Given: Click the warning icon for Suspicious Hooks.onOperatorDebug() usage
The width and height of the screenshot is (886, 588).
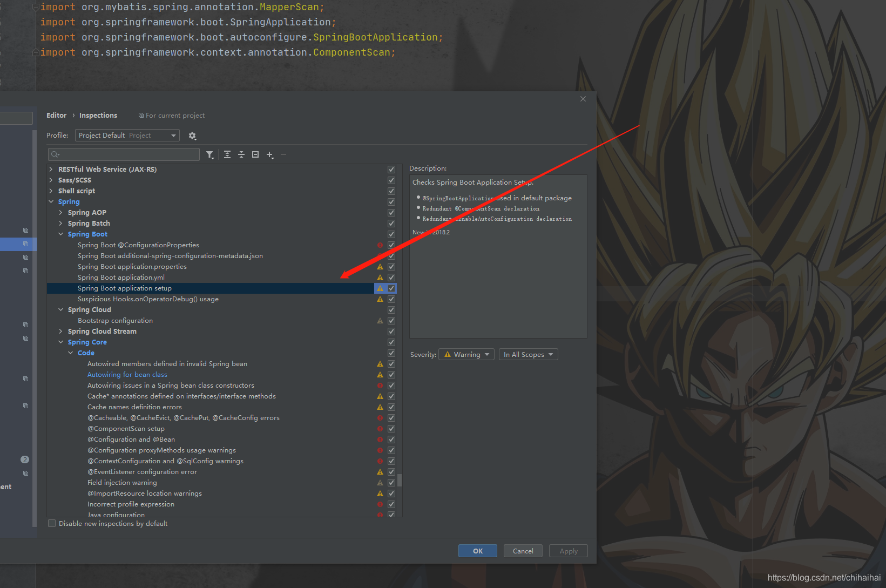Looking at the screenshot, I should [x=380, y=299].
